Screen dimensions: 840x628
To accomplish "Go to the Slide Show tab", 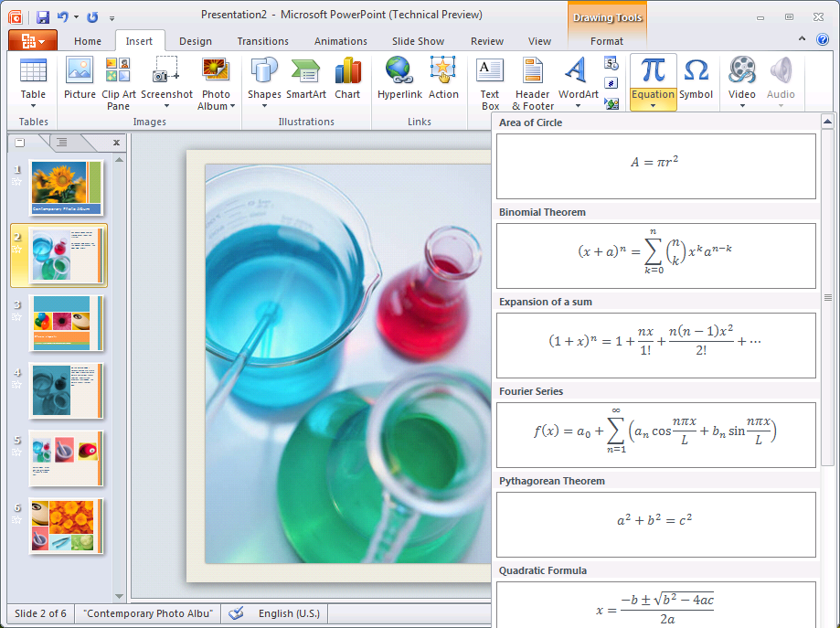I will (x=418, y=41).
